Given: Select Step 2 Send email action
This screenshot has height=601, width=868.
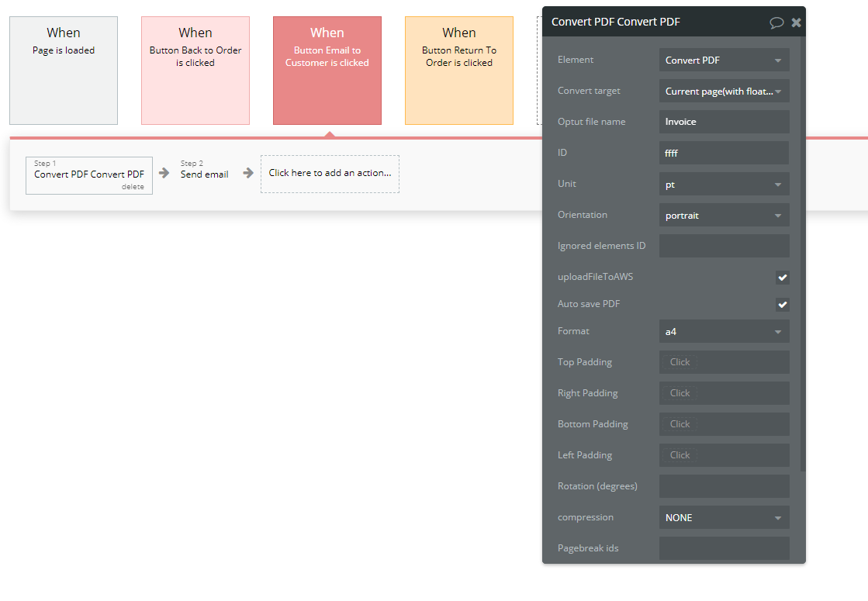Looking at the screenshot, I should [204, 170].
